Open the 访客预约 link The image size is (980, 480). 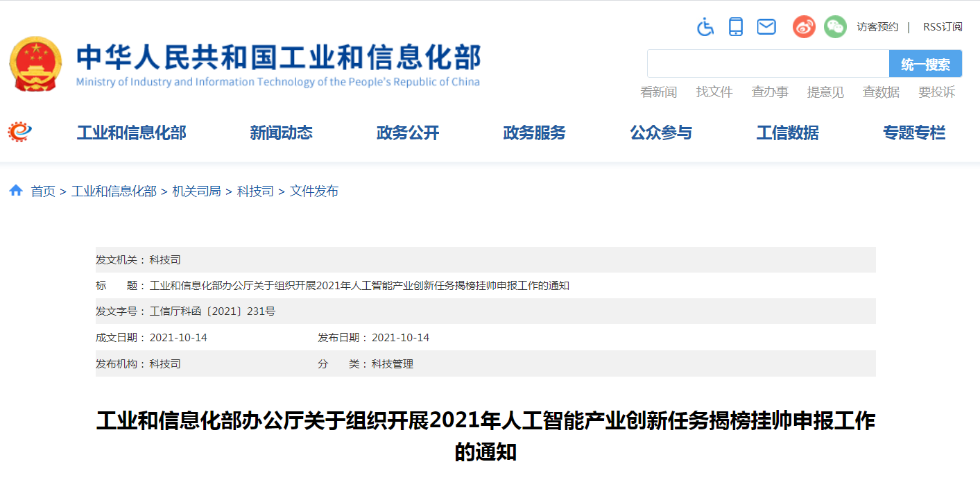point(877,27)
